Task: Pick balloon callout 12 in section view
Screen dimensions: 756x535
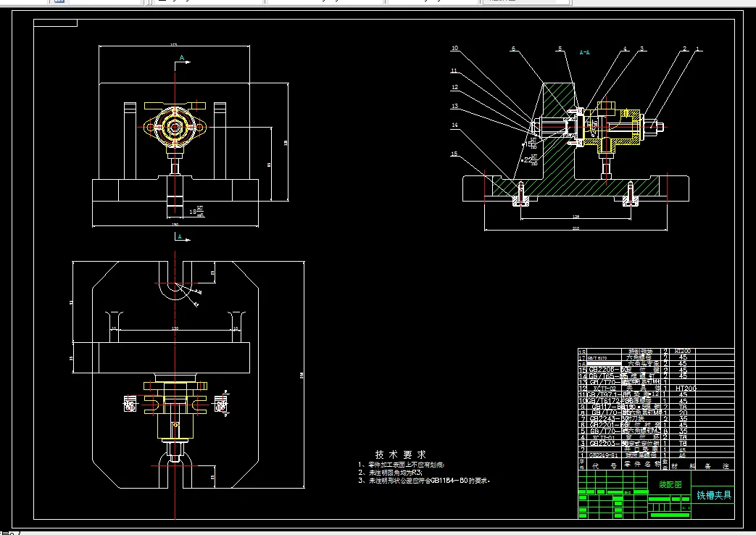Action: 454,87
